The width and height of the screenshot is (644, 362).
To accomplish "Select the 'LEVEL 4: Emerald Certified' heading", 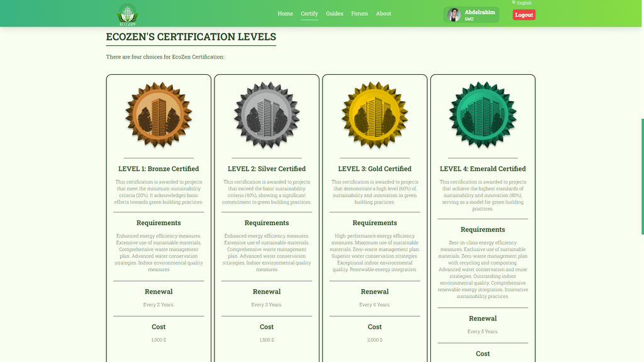I will (x=482, y=168).
